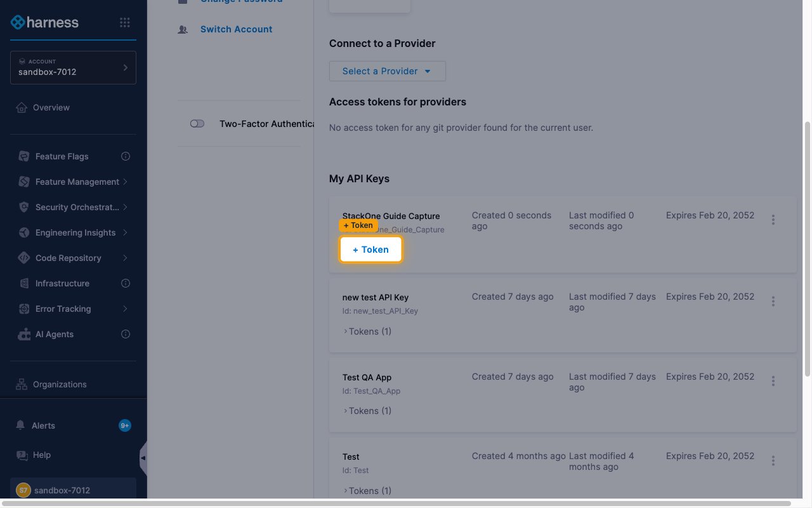
Task: Open the sandbox-7012 account selector
Action: (x=73, y=67)
